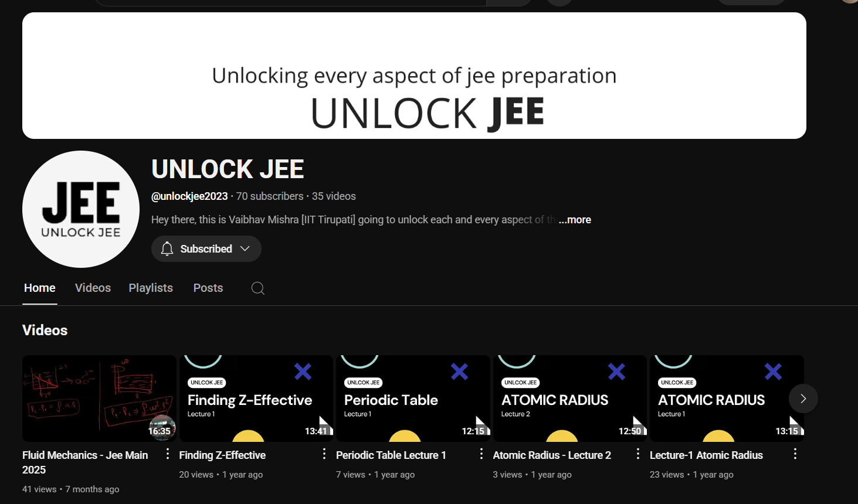The image size is (858, 504).
Task: Search within the channel using magnifier icon
Action: 257,288
